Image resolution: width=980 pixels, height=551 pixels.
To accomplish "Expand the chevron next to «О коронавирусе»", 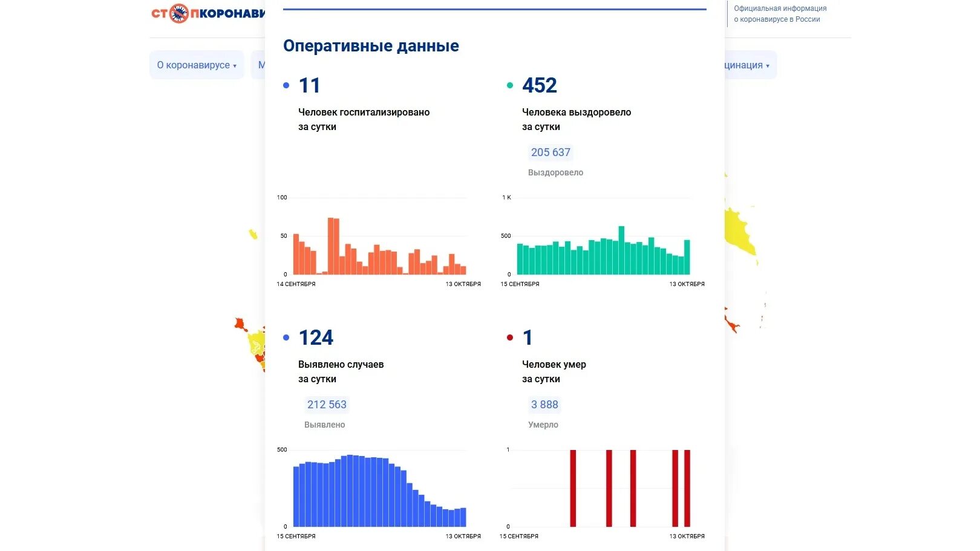I will click(x=235, y=65).
